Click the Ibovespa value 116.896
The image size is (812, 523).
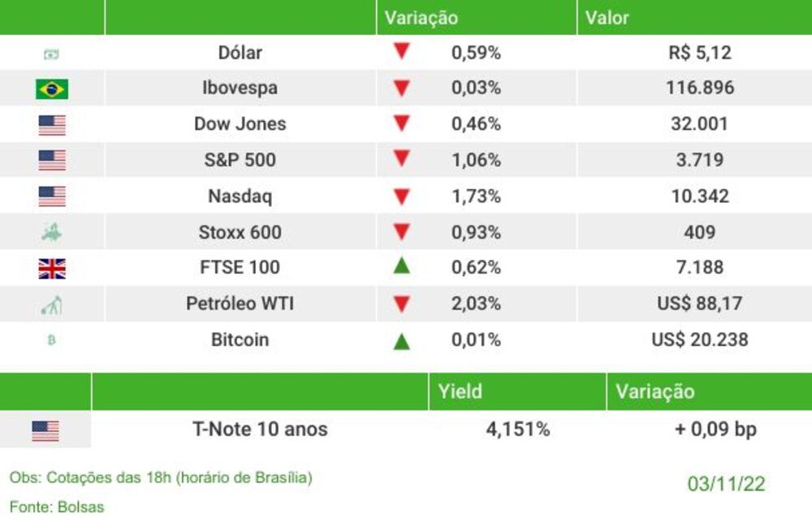click(x=700, y=88)
